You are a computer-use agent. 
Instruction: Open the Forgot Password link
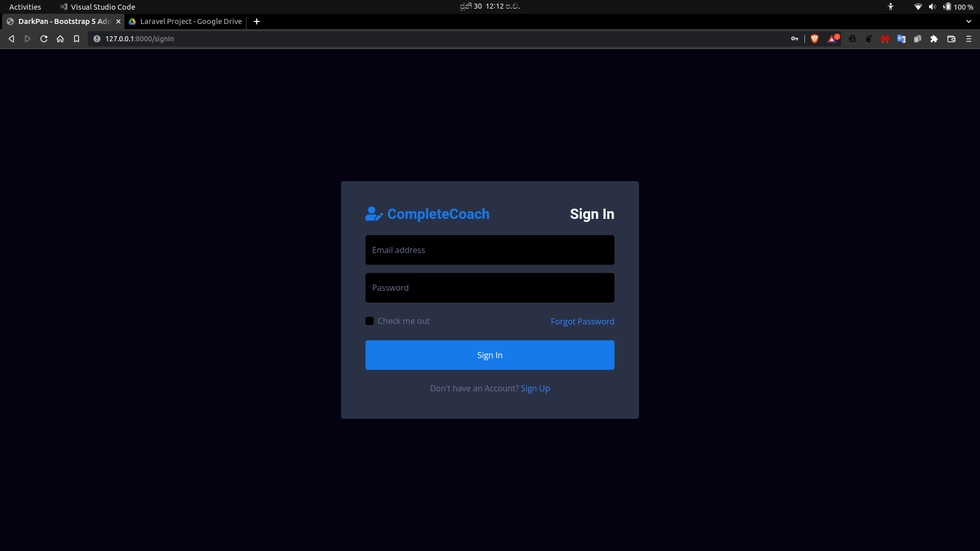point(582,321)
